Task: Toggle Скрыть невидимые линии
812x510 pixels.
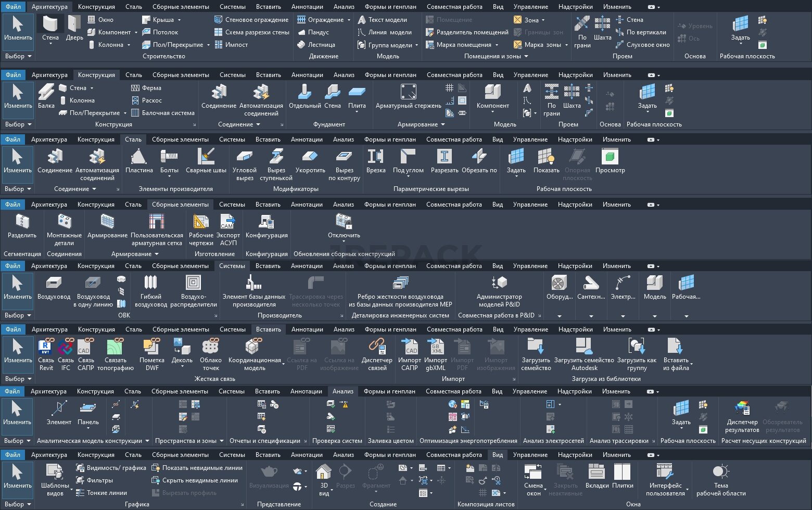Action: (195, 480)
